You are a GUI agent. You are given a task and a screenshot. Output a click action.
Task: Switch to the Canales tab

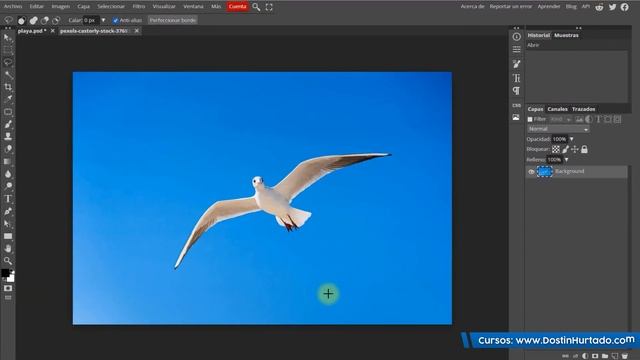tap(557, 109)
